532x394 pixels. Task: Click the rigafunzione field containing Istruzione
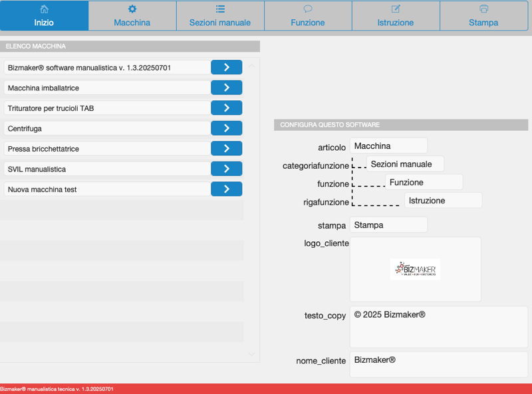click(x=443, y=201)
